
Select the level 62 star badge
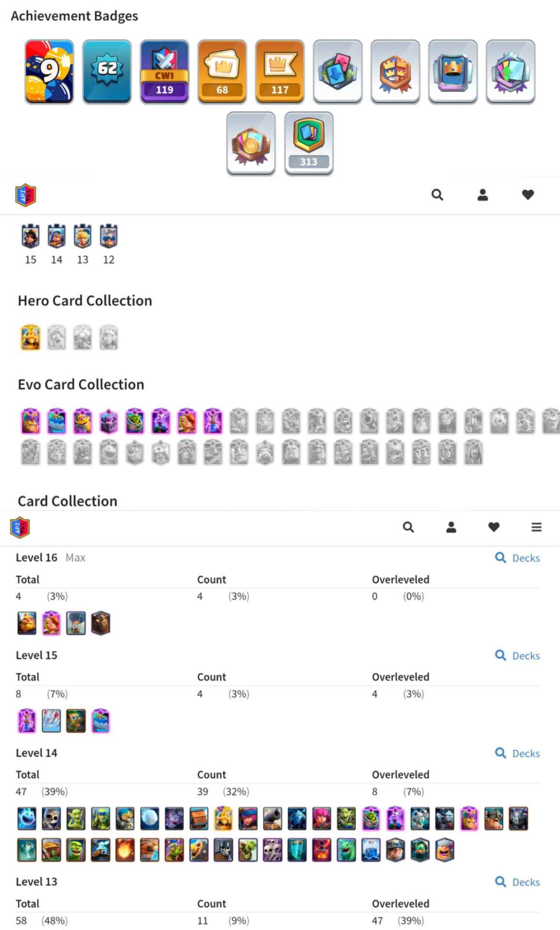point(107,72)
